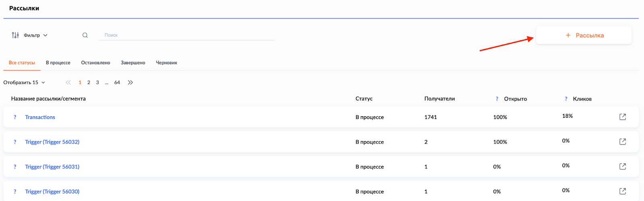This screenshot has height=201, width=644.
Task: Switch to В процессе tab
Action: coord(58,63)
